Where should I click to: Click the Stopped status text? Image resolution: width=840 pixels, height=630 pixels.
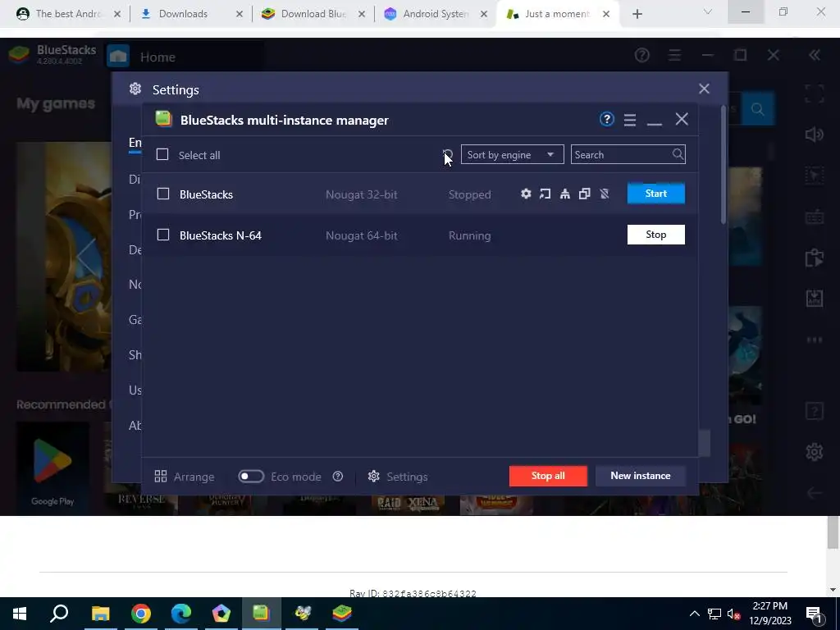tap(470, 194)
